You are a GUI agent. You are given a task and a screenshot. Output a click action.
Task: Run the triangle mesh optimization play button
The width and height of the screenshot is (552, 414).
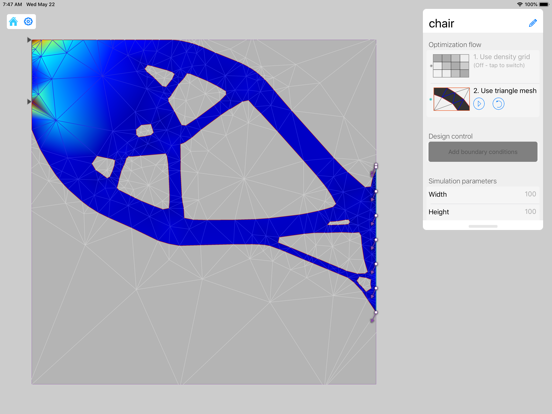[479, 104]
